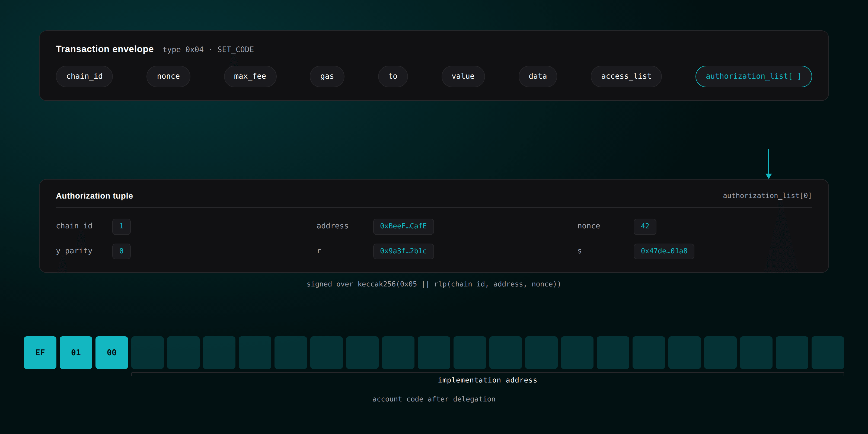Click the tuple chain_id field label

[x=74, y=226]
